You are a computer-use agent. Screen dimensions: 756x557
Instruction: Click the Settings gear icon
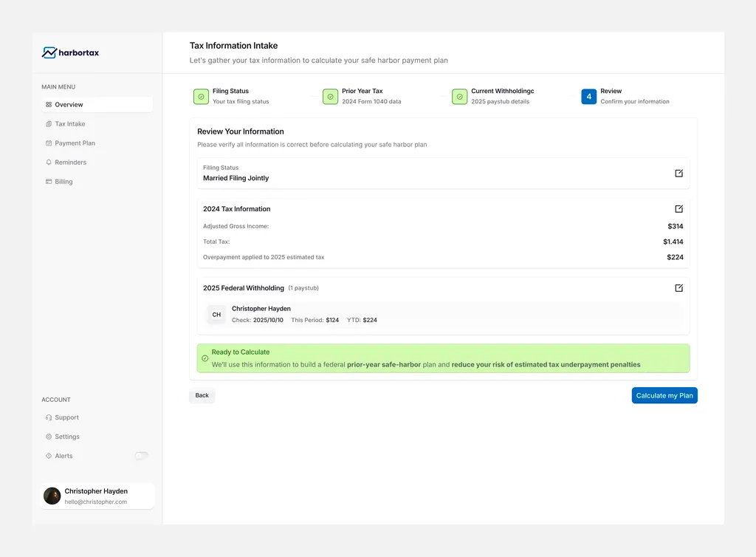[x=49, y=437]
